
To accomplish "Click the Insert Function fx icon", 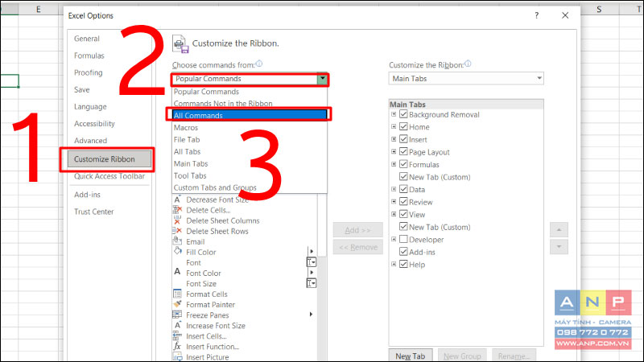I will pos(177,346).
